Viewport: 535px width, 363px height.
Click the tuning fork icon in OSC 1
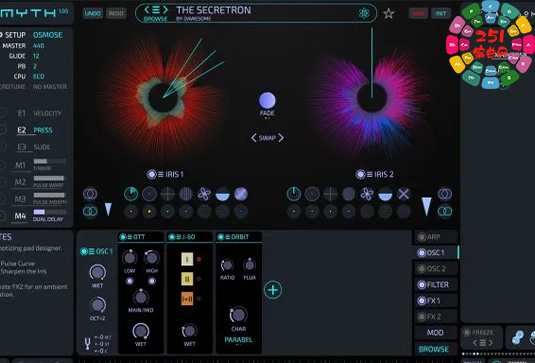click(87, 344)
